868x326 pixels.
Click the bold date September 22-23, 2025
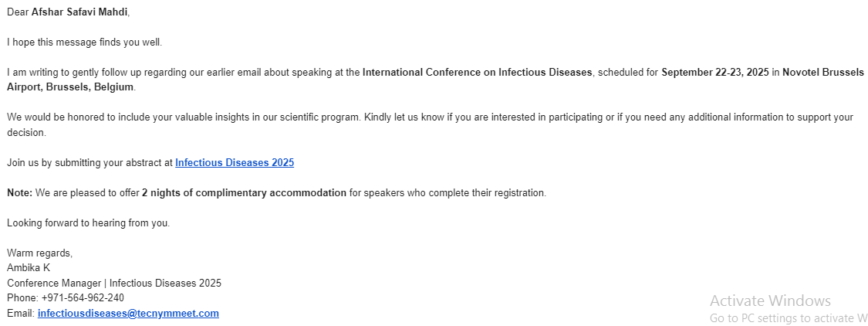point(715,73)
